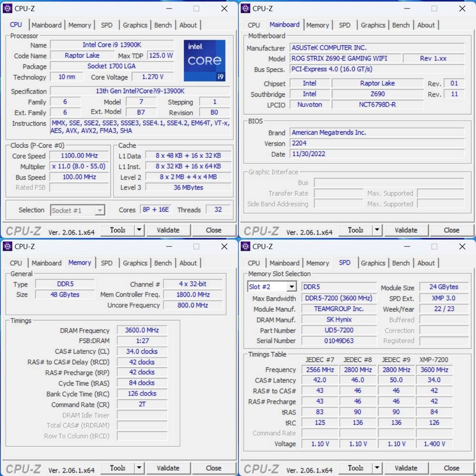Screen dimensions: 476x476
Task: Click Core Voltage value 1.270 V
Action: tap(153, 77)
